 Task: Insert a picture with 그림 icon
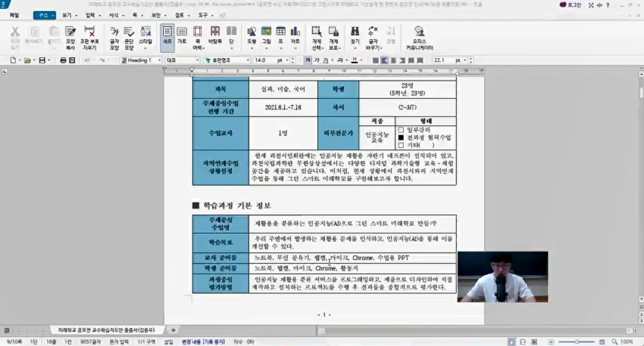[266, 38]
